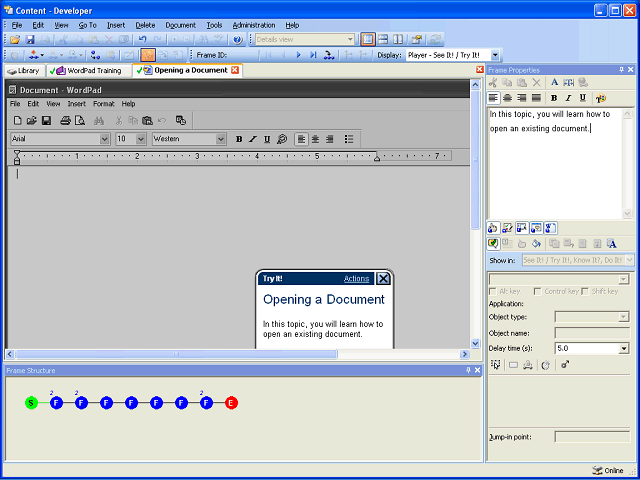Justify bubble text in Frame Properties
Image resolution: width=640 pixels, height=480 pixels.
(x=536, y=98)
